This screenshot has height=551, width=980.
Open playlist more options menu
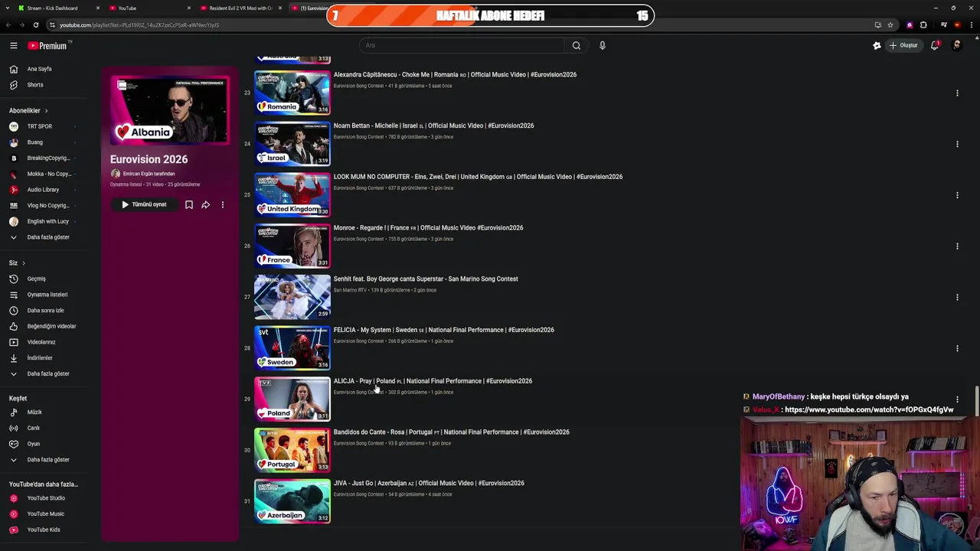point(223,205)
